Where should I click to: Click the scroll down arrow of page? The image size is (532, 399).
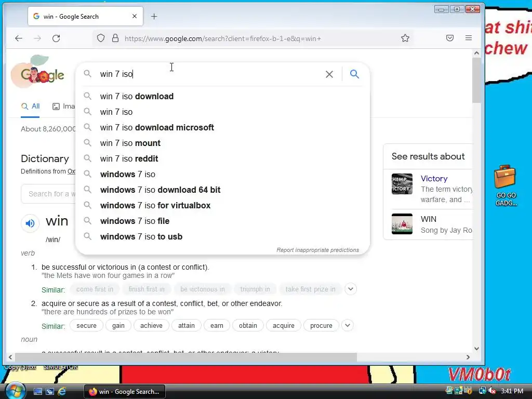tap(476, 349)
